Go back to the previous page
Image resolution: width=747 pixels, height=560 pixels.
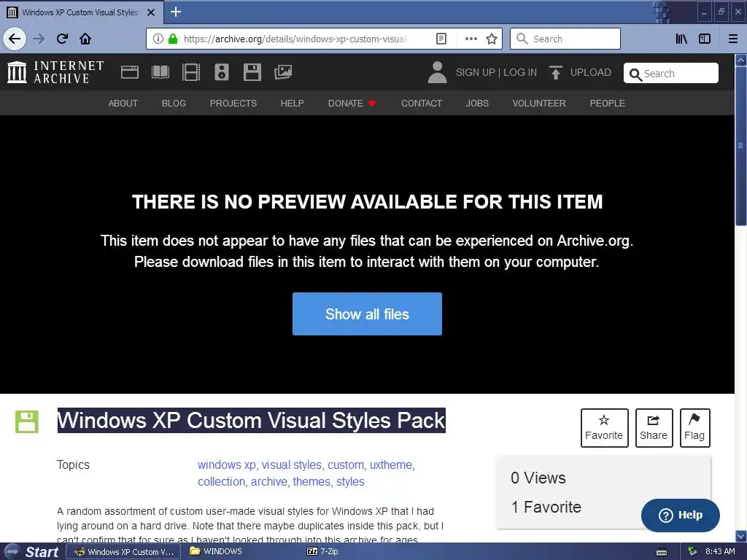tap(15, 39)
